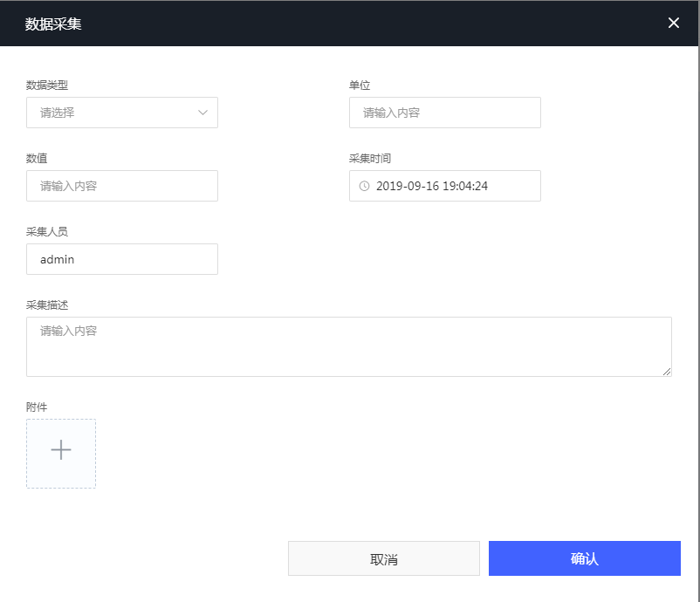
Task: Click into the 数值 input field
Action: point(122,186)
